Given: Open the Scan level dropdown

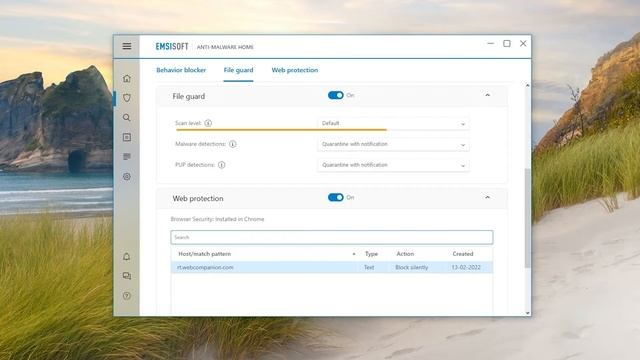Looking at the screenshot, I should (x=393, y=123).
